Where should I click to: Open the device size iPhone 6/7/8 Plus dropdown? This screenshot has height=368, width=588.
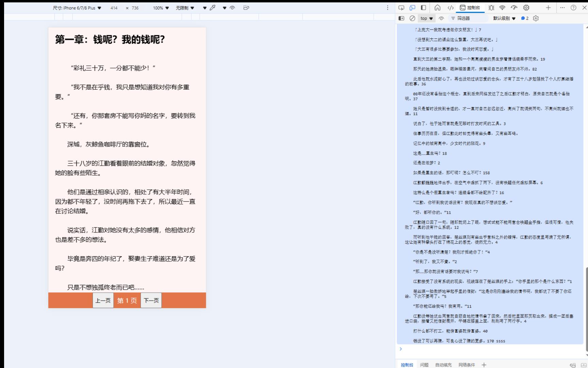click(77, 8)
